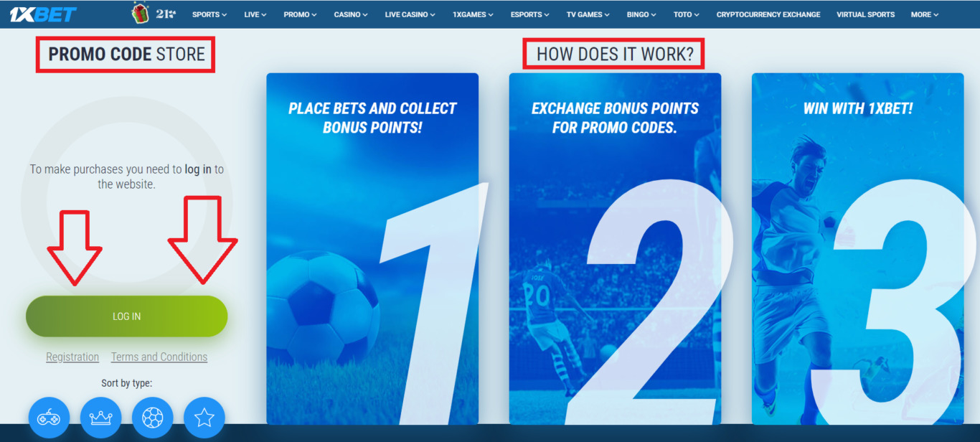Viewport: 980px width, 442px height.
Task: Sort by gamepad games type
Action: pyautogui.click(x=49, y=418)
